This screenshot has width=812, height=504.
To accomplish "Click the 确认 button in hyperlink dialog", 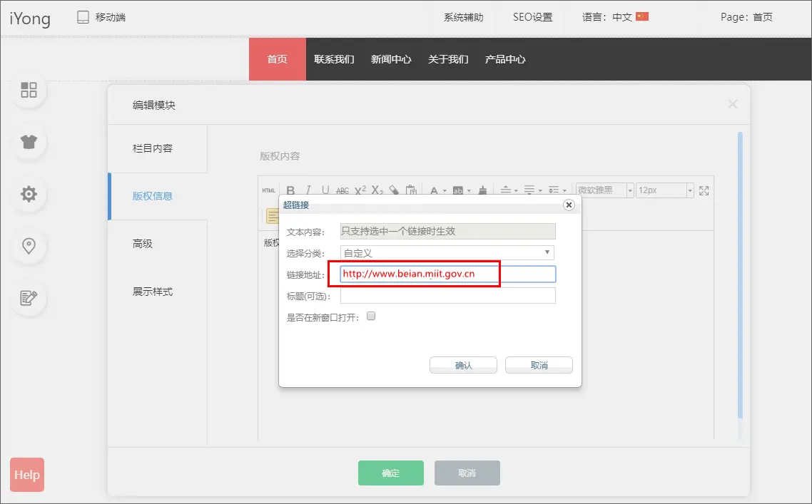I will point(463,365).
